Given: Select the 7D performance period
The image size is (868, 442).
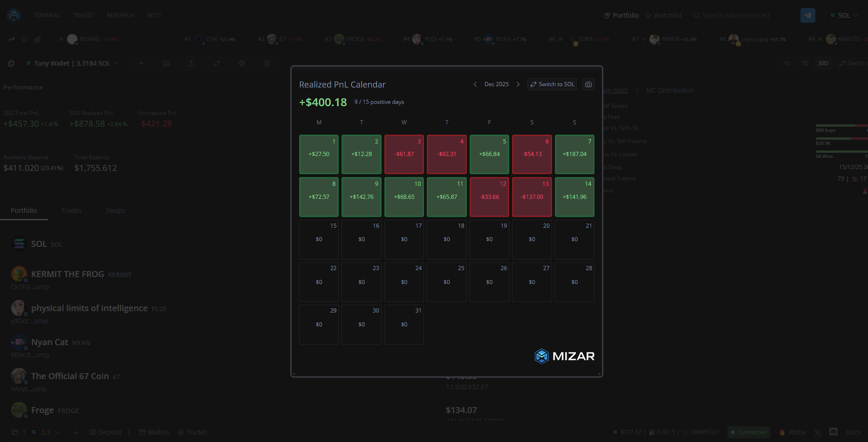Looking at the screenshot, I should click(x=804, y=63).
